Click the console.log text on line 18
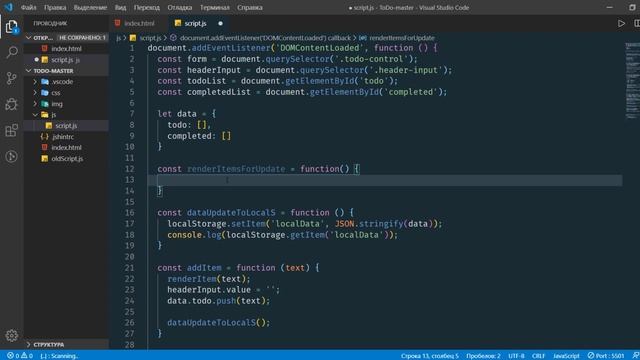Image resolution: width=640 pixels, height=360 pixels. click(x=194, y=235)
